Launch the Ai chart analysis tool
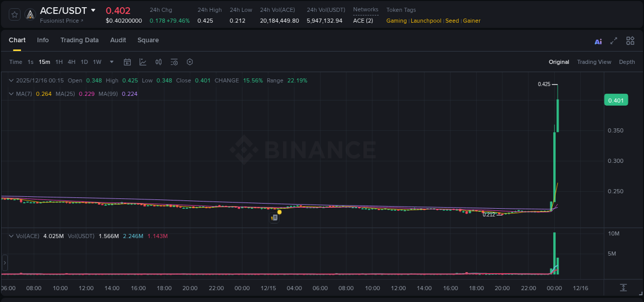644x302 pixels. tap(598, 40)
